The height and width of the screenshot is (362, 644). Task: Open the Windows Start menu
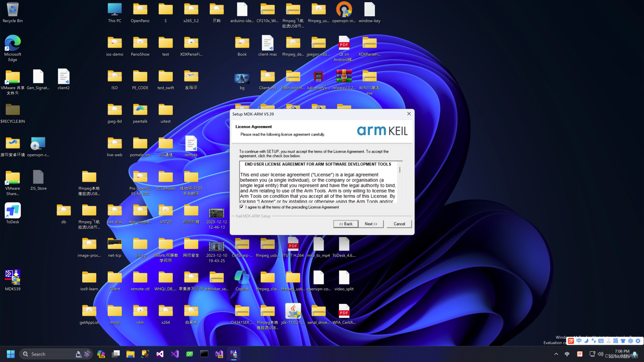[x=11, y=354]
